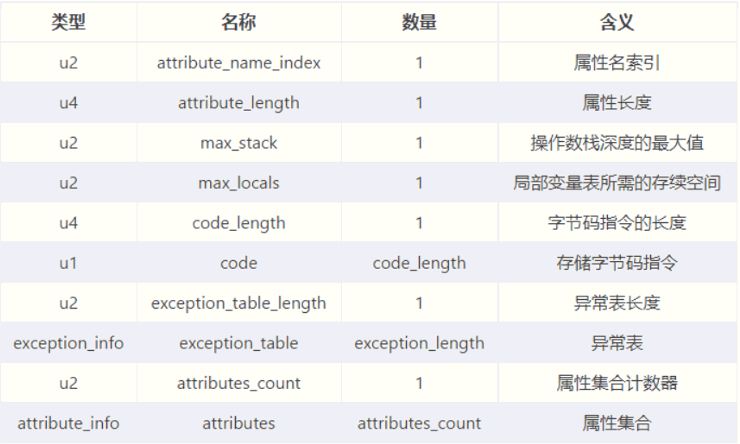Click the 属性集合 meaning cell
The image size is (740, 444).
coord(617,424)
